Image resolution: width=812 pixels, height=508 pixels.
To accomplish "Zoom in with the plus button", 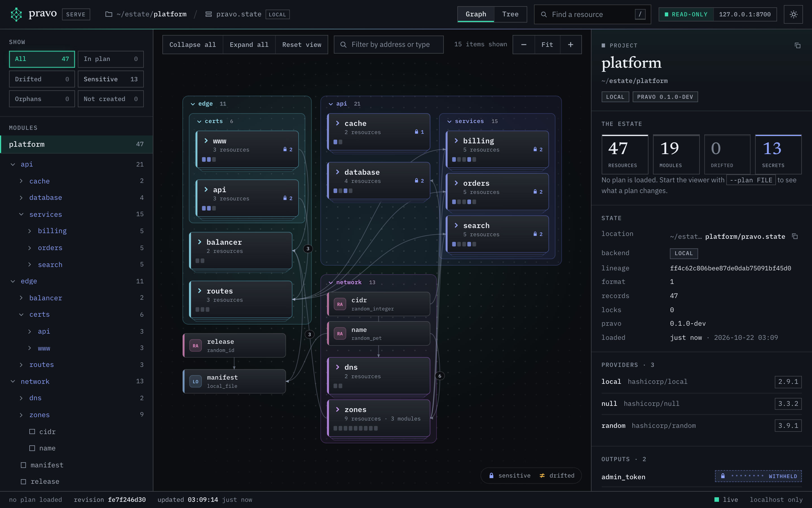I will pos(570,45).
